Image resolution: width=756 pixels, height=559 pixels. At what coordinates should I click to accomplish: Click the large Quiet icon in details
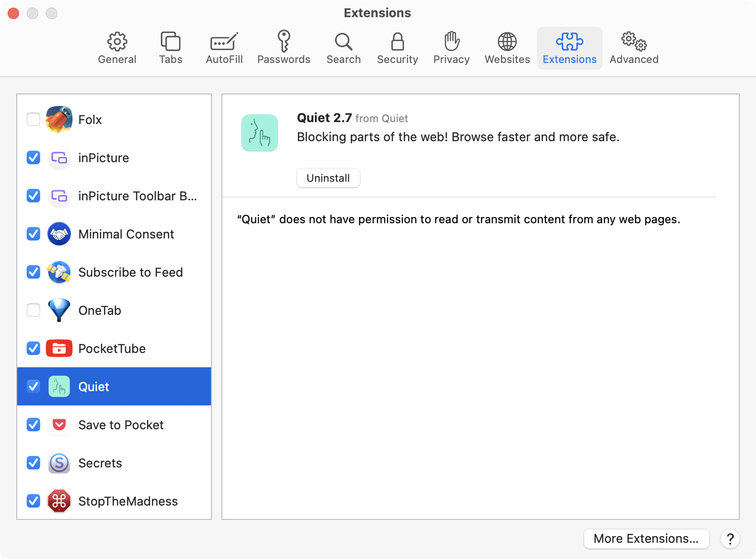(260, 133)
